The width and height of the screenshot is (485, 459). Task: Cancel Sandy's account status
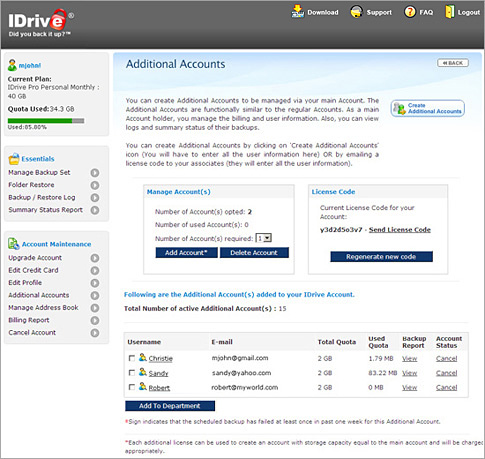pyautogui.click(x=447, y=373)
